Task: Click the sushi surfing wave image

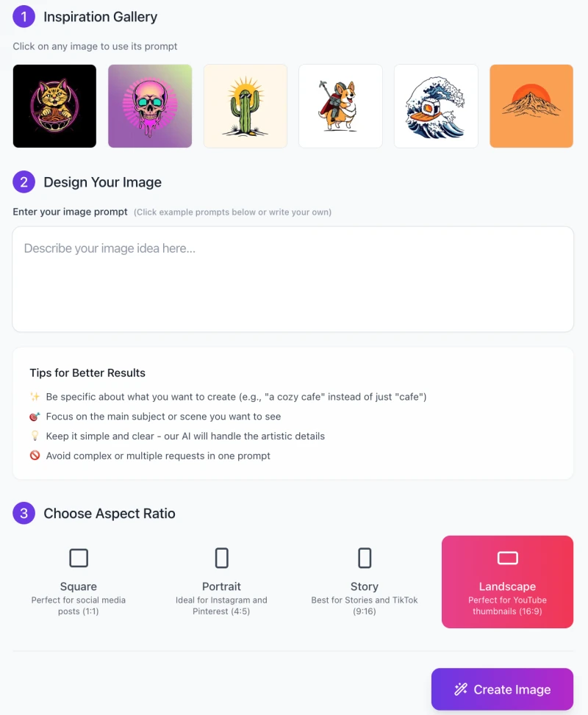Action: (436, 106)
